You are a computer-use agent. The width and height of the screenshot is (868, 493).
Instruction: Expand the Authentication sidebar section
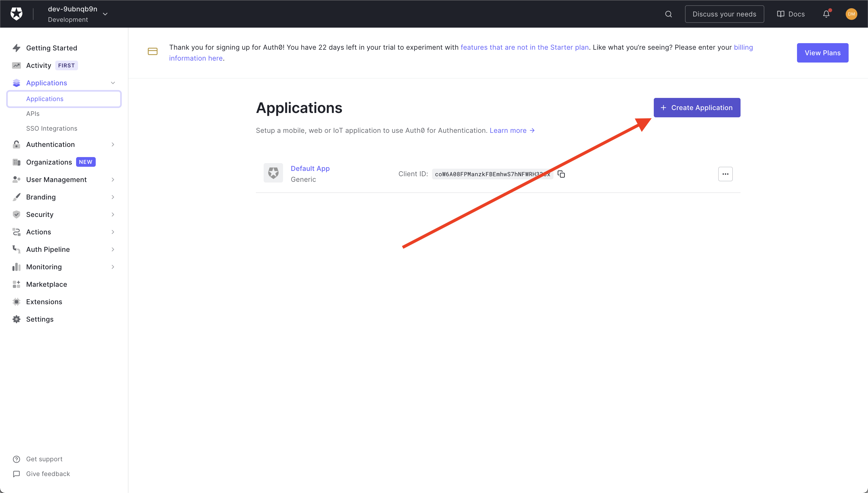(x=113, y=145)
